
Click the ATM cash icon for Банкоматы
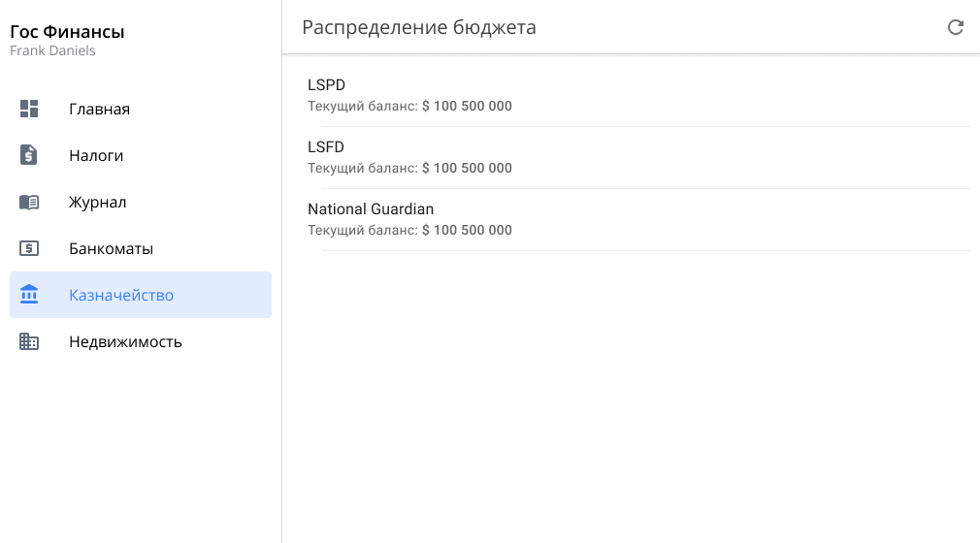click(29, 248)
